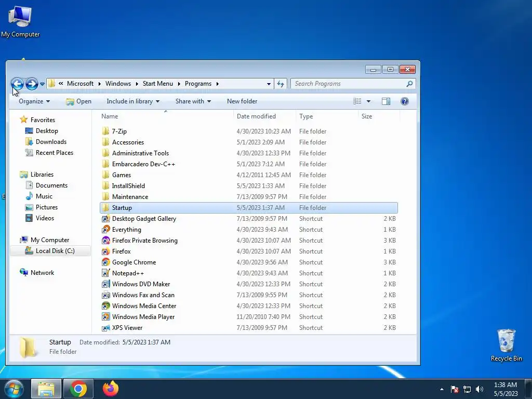The width and height of the screenshot is (532, 399).
Task: Select Start Menu in the breadcrumb
Action: point(158,84)
